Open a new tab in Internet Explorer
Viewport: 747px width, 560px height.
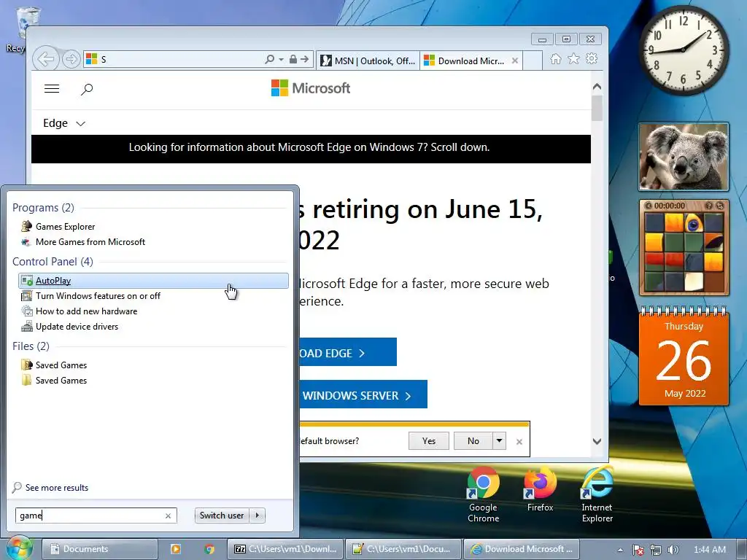533,61
